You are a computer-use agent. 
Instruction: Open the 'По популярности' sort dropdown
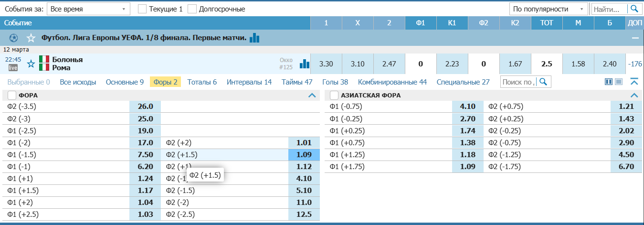point(549,9)
